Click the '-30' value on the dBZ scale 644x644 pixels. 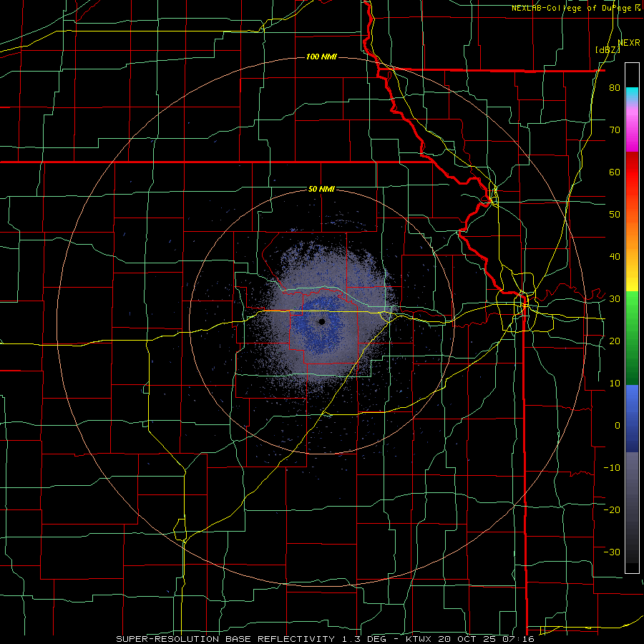[x=612, y=552]
